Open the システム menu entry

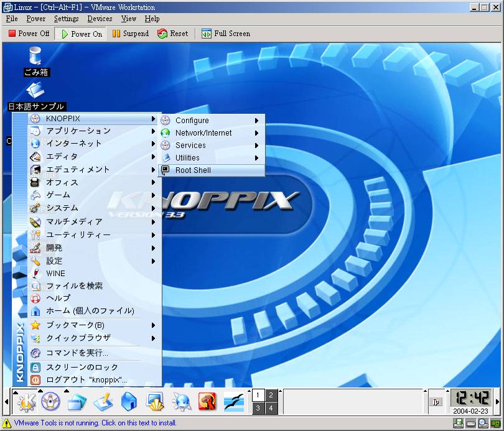(95, 208)
